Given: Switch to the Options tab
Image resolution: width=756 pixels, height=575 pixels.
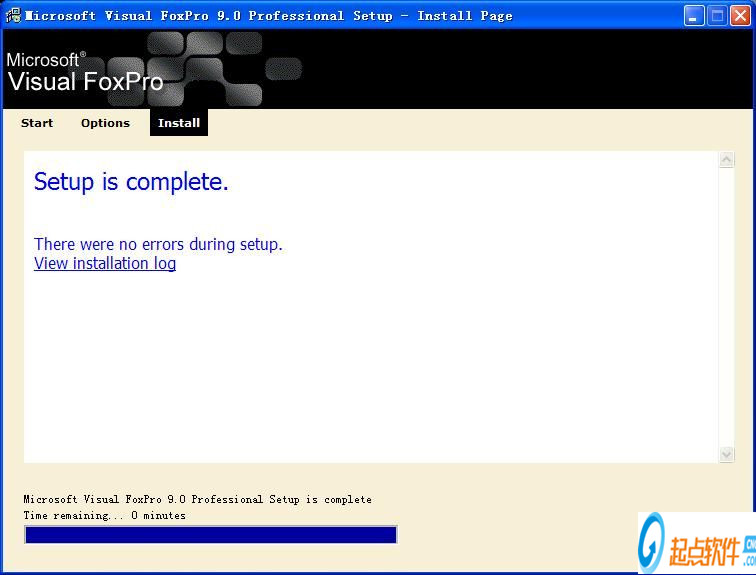Looking at the screenshot, I should (106, 123).
